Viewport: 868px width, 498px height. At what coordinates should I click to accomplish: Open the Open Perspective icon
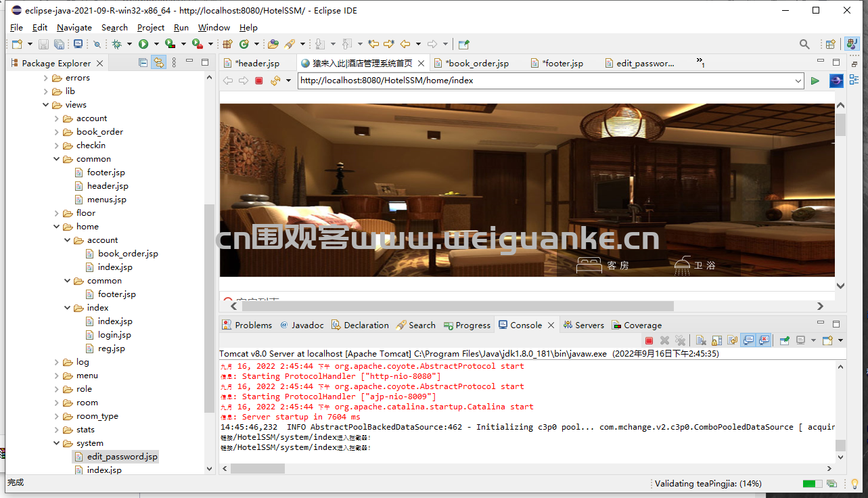[x=830, y=44]
